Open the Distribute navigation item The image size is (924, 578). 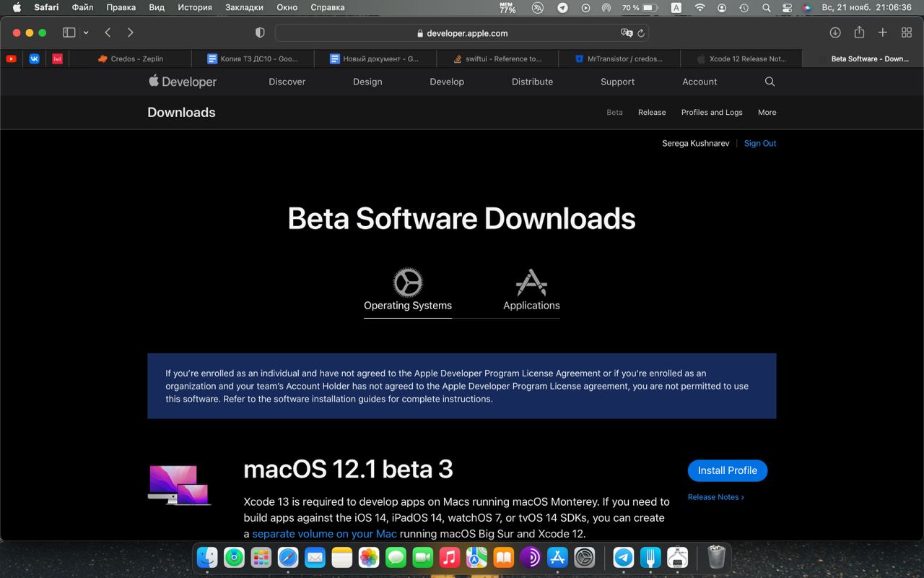[x=533, y=82]
